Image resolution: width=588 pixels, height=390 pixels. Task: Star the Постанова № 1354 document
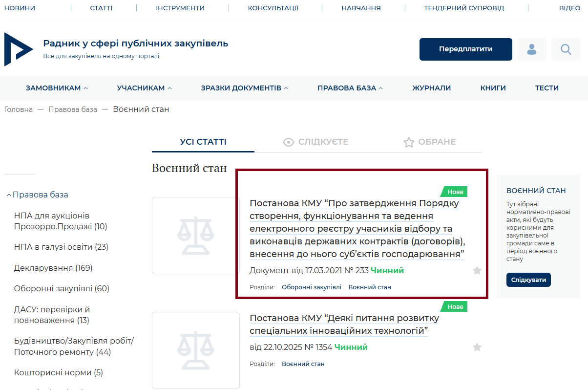[477, 347]
